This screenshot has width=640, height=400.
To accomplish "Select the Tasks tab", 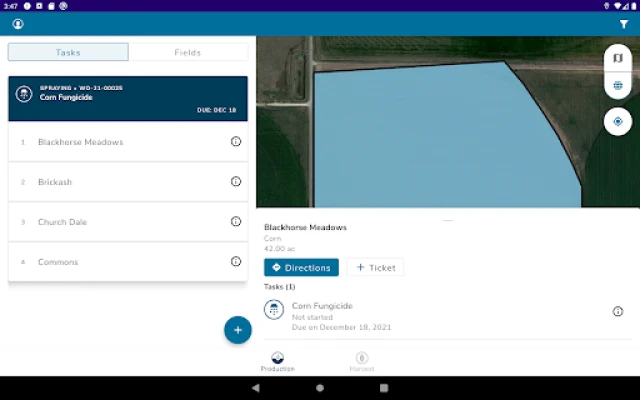I will click(68, 53).
